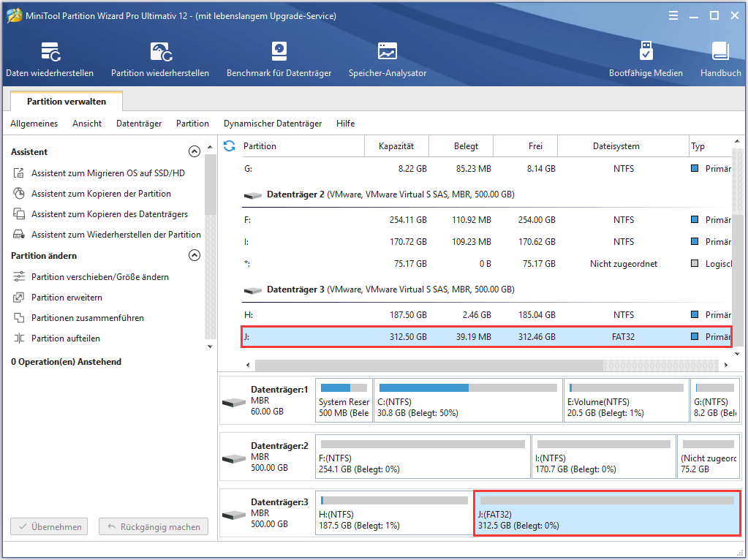Select Datenträger 2 header in partition list
The width and height of the screenshot is (748, 560).
(379, 194)
